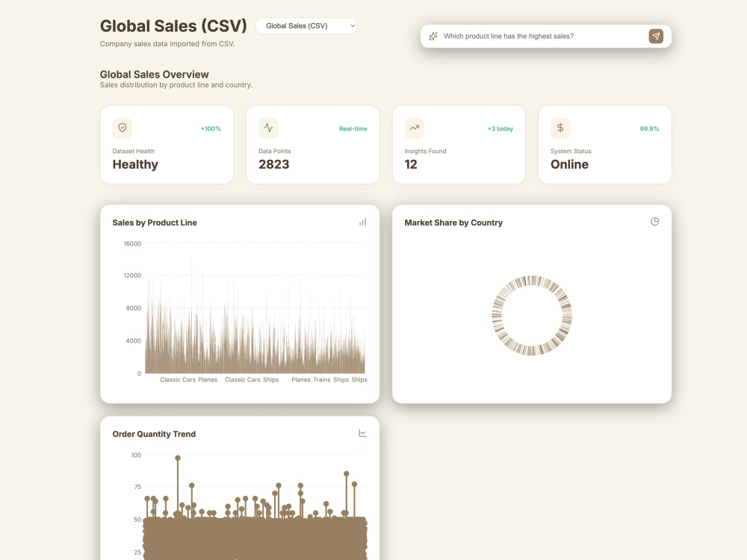Click the activity pulse icon on Data Points card
Image resolution: width=747 pixels, height=560 pixels.
(268, 128)
